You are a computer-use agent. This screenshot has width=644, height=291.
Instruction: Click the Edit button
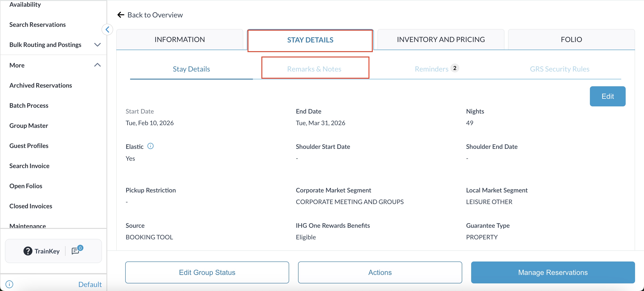coord(607,96)
